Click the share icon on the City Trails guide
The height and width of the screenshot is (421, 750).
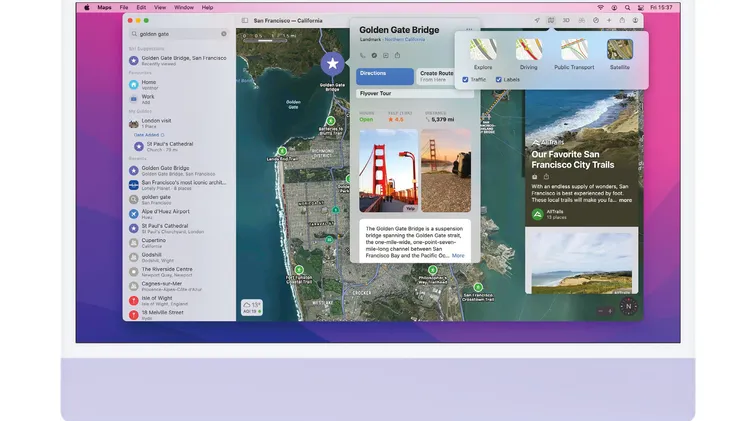click(546, 177)
